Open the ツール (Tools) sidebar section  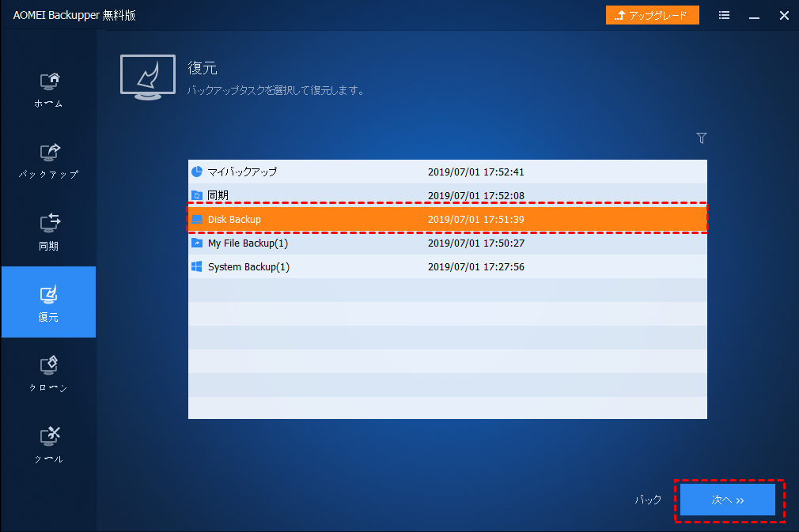point(48,445)
